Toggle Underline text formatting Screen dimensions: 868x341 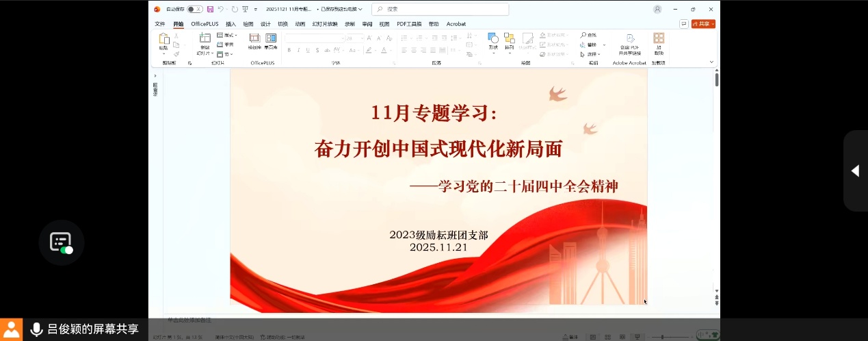click(x=308, y=50)
